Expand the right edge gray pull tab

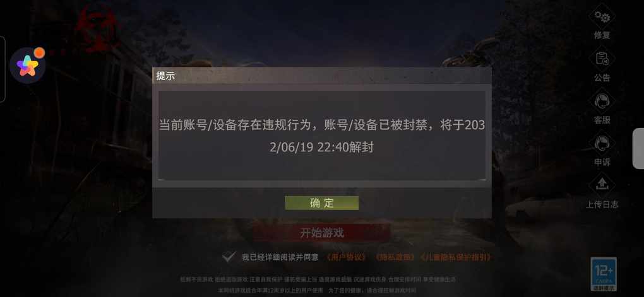638,149
